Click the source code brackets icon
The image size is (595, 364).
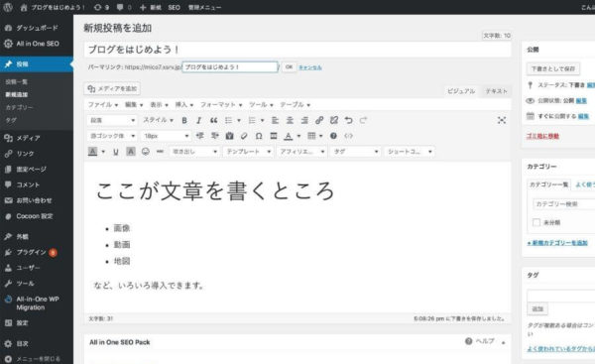348,136
